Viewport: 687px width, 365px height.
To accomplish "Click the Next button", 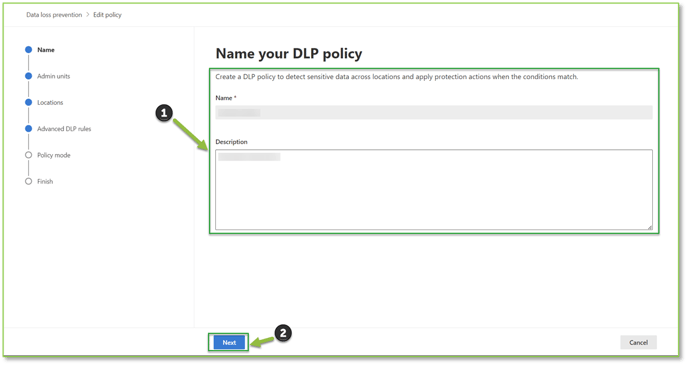I will click(x=229, y=342).
